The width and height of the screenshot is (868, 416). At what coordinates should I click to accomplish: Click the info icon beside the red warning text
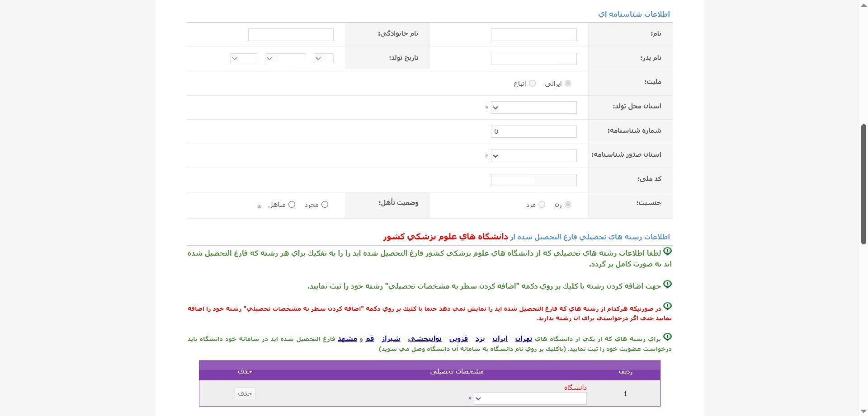(x=667, y=306)
